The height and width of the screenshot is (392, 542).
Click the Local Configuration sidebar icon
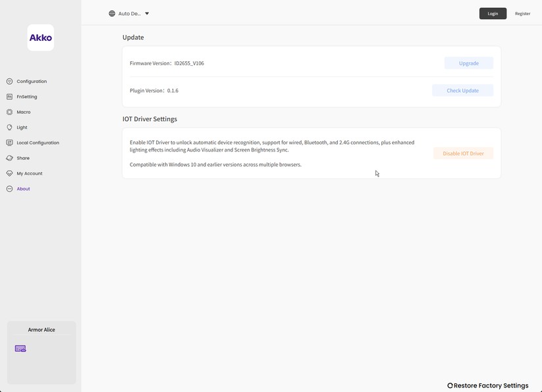[9, 143]
